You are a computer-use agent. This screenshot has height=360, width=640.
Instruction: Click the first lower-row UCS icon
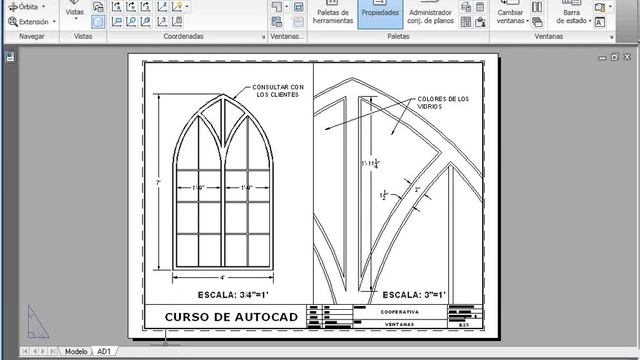[x=117, y=22]
